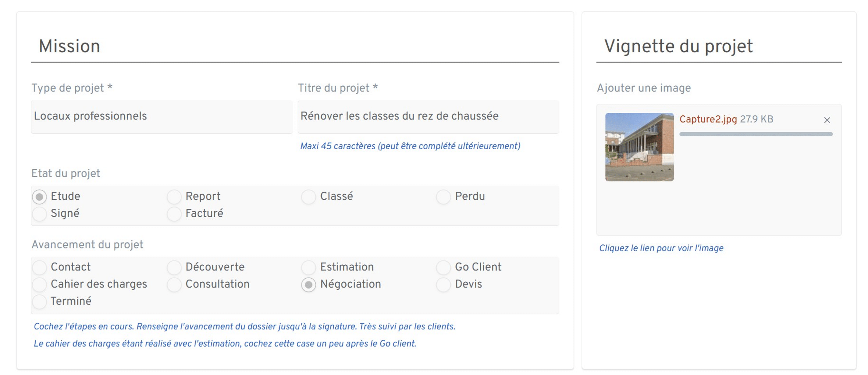Set the project progress to "Terminé"
Viewport: 868px width, 375px height.
click(x=39, y=301)
